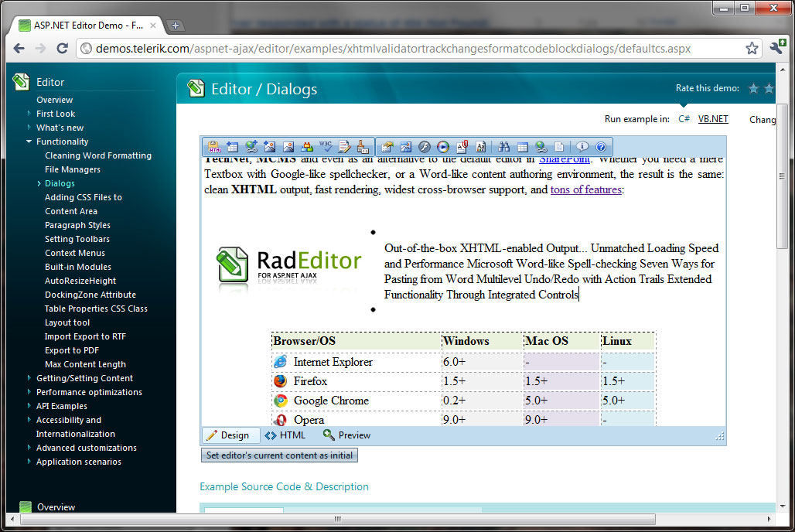795x532 pixels.
Task: Click the blank page icon in toolbar
Action: pyautogui.click(x=559, y=147)
